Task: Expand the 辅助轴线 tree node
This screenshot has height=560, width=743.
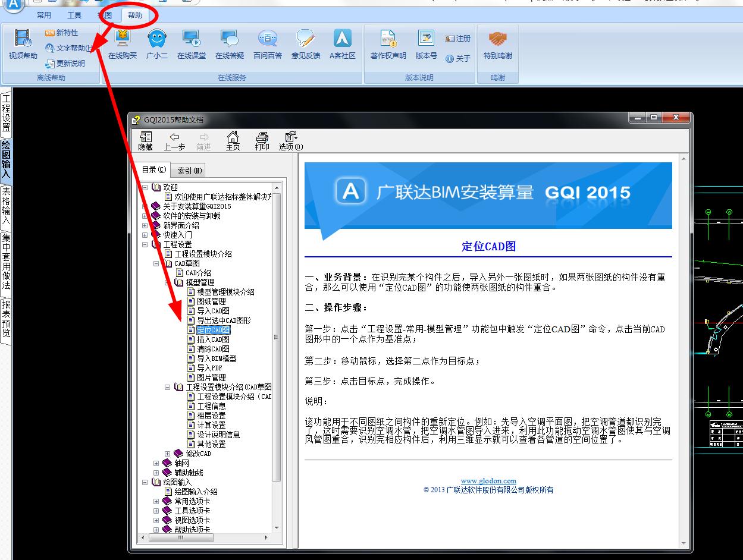Action: [156, 473]
